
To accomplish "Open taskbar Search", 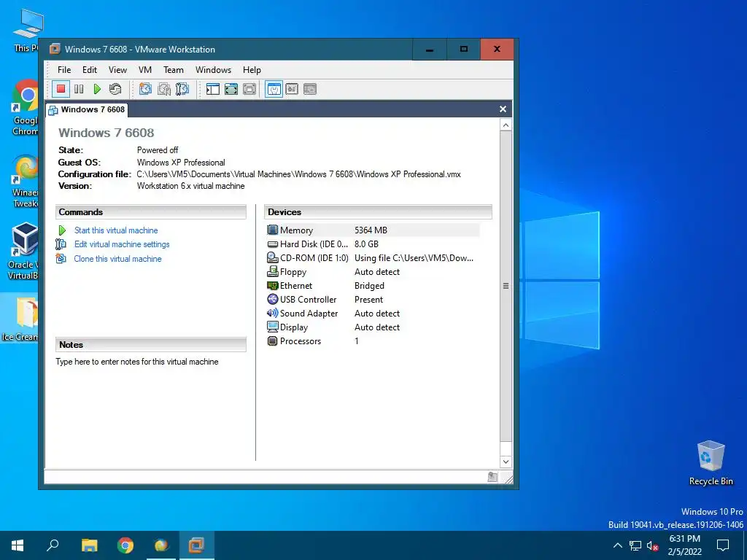I will tap(53, 545).
